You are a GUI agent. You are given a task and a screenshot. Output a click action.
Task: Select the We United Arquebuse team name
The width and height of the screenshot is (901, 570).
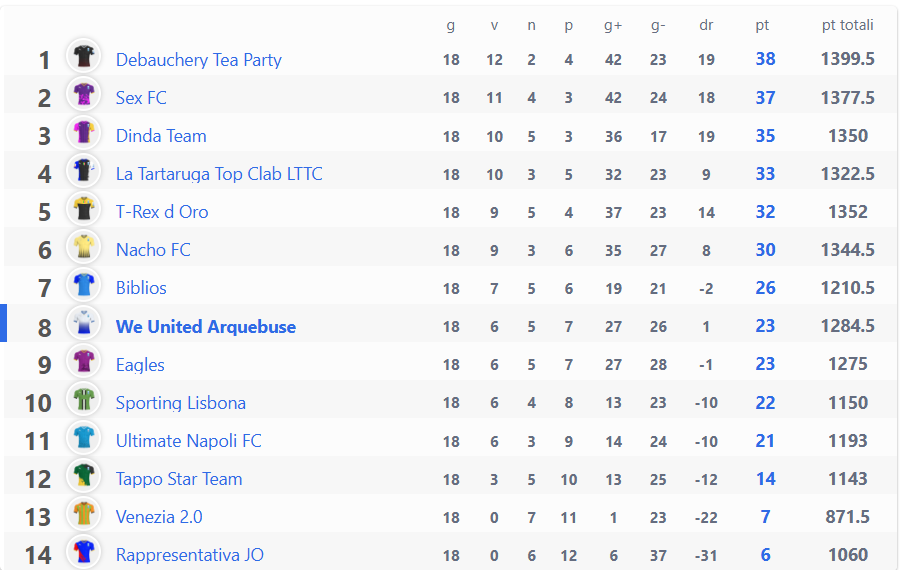point(206,326)
